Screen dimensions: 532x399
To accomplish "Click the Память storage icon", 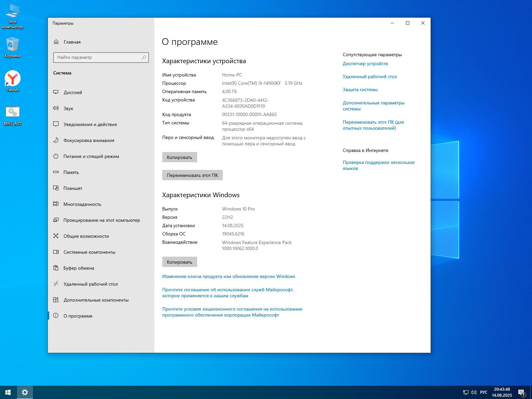I will tap(56, 172).
